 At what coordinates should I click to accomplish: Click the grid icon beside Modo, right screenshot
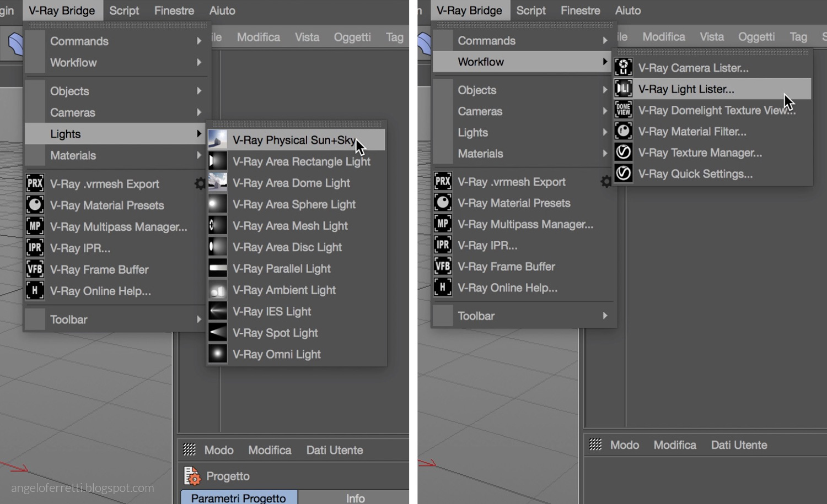tap(595, 445)
